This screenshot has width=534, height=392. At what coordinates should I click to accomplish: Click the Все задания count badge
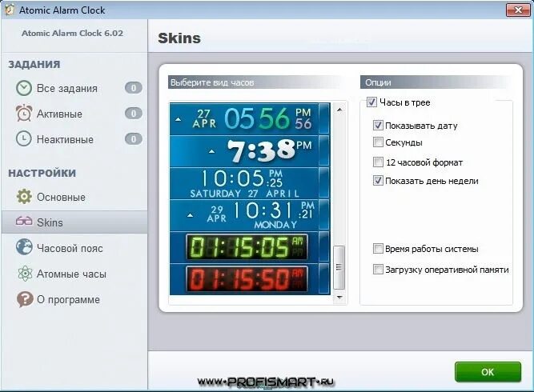click(x=134, y=88)
